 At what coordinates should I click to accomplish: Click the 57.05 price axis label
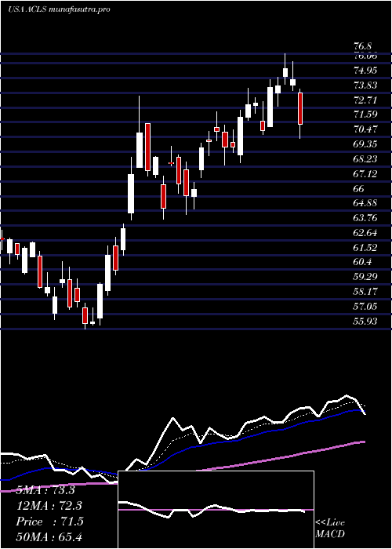coord(365,307)
